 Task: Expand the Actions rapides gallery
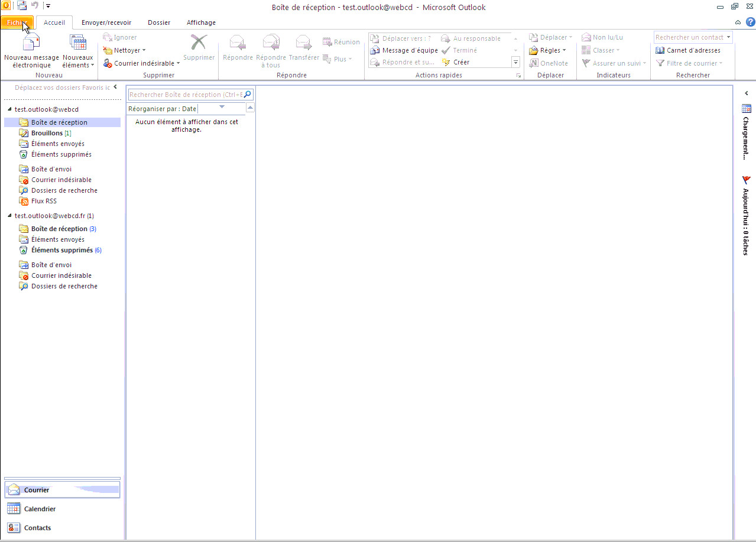click(x=515, y=62)
